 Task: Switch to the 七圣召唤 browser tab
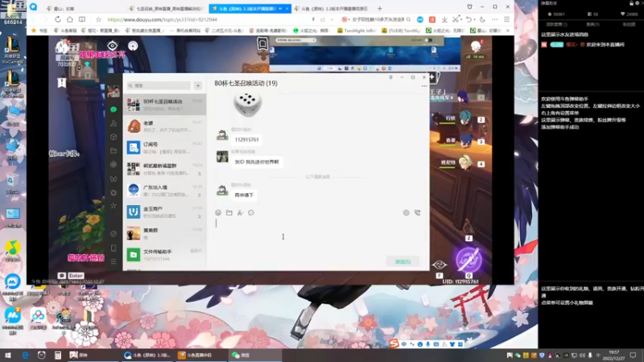click(167, 8)
